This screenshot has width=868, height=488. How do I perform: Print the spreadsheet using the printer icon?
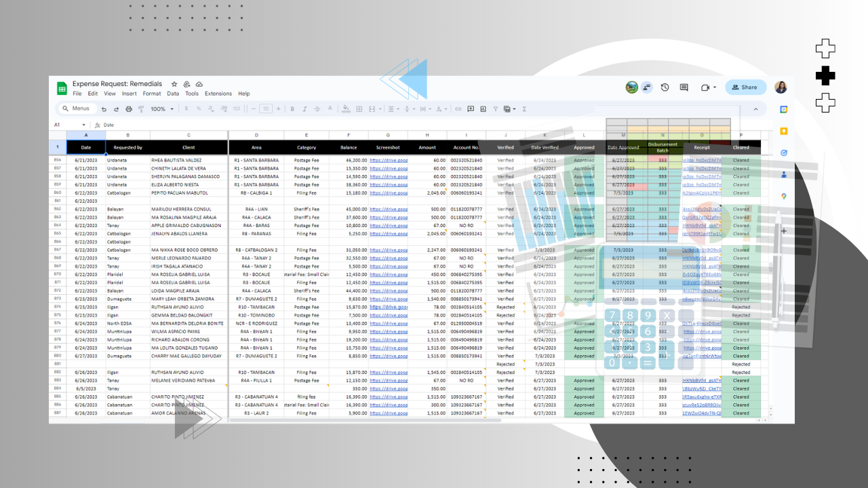pos(129,108)
